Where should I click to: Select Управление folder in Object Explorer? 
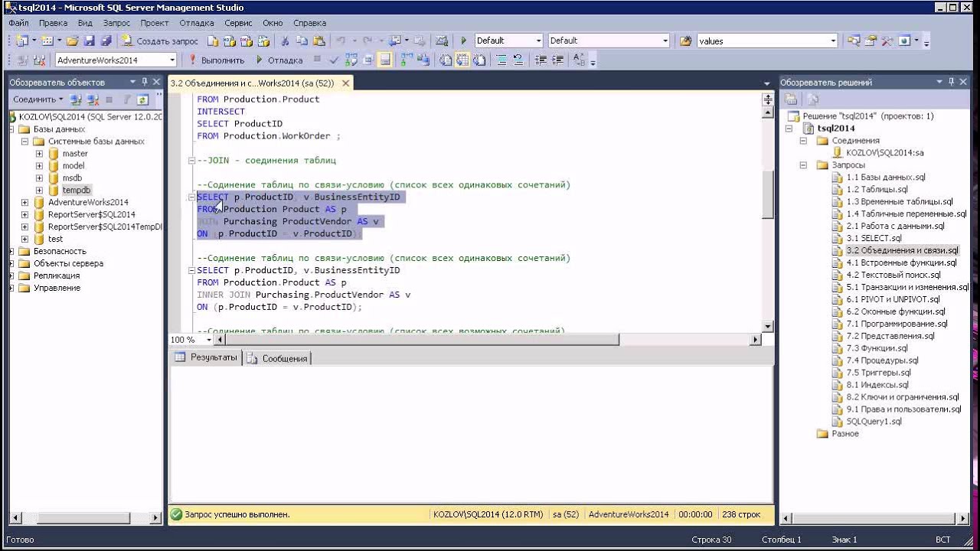pos(57,288)
